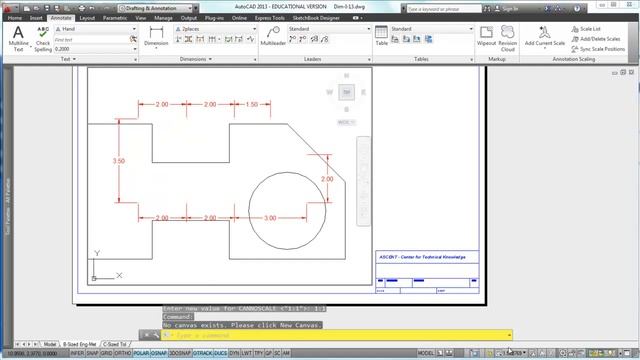Screen dimensions: 640x360
Task: Start the Dimension tool
Action: (x=156, y=37)
